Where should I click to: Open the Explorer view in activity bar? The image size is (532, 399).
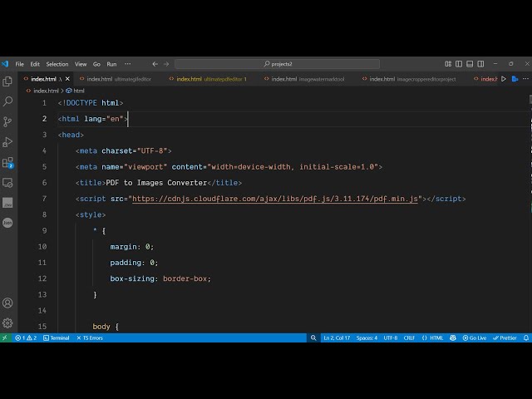click(7, 81)
